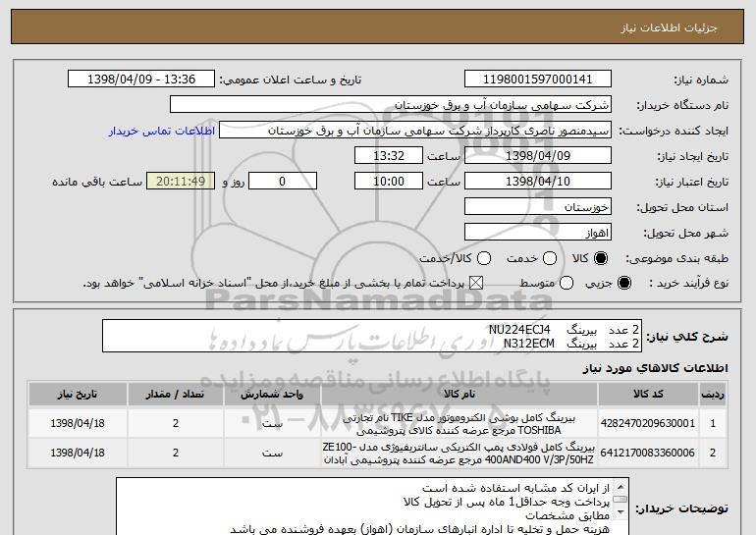Click the need date in row 1
Screen dimensions: 756x535
(x=78, y=423)
